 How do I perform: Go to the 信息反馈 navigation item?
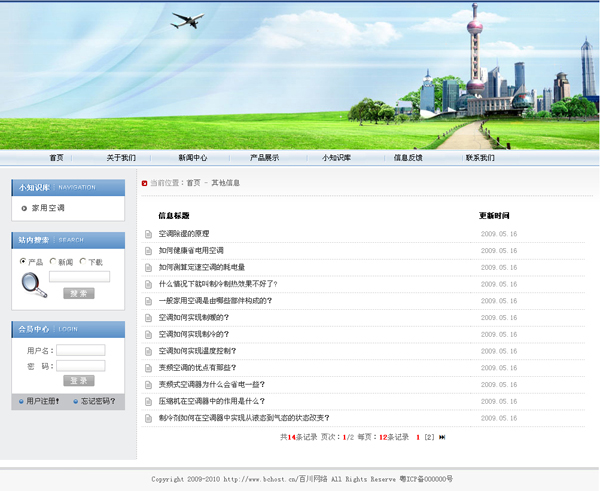pos(407,158)
